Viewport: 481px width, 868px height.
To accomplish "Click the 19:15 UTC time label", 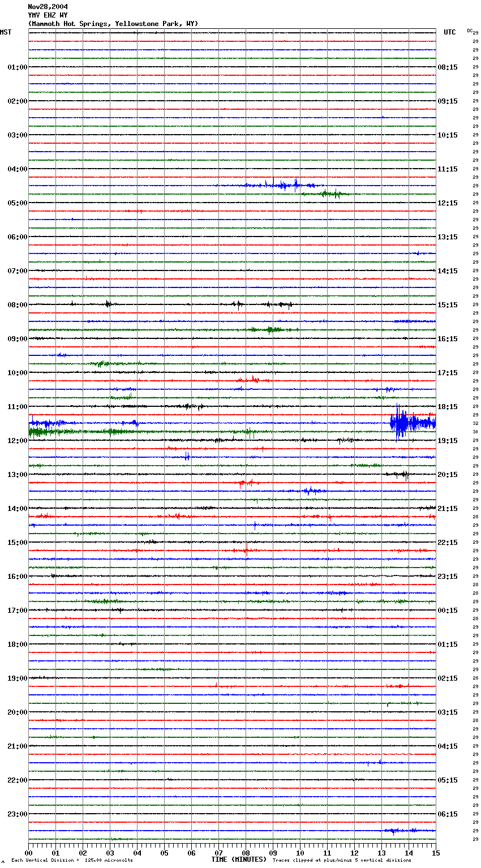I will pyautogui.click(x=448, y=441).
